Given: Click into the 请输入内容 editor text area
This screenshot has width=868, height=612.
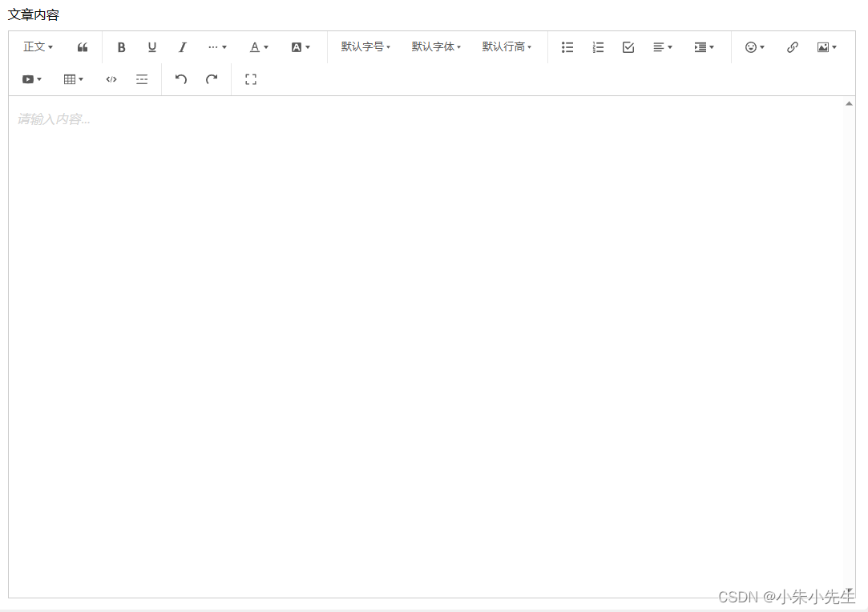Looking at the screenshot, I should pos(426,346).
